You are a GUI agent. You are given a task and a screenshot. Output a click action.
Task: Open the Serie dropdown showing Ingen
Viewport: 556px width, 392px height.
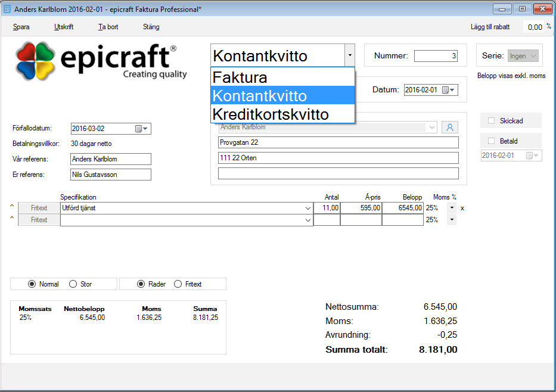point(523,56)
